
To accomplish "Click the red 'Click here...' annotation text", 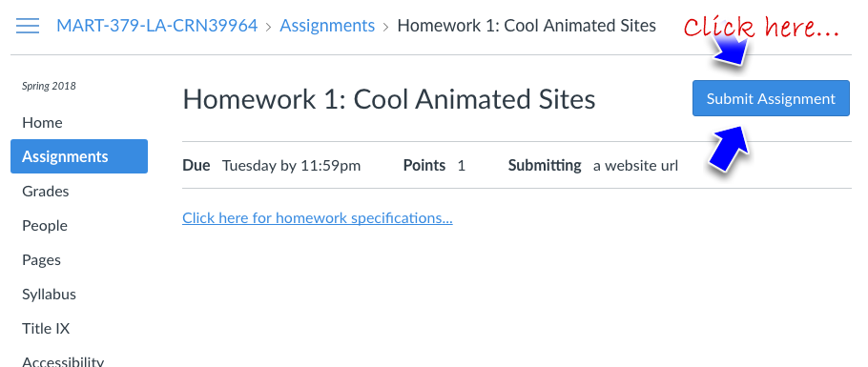I will tap(761, 27).
